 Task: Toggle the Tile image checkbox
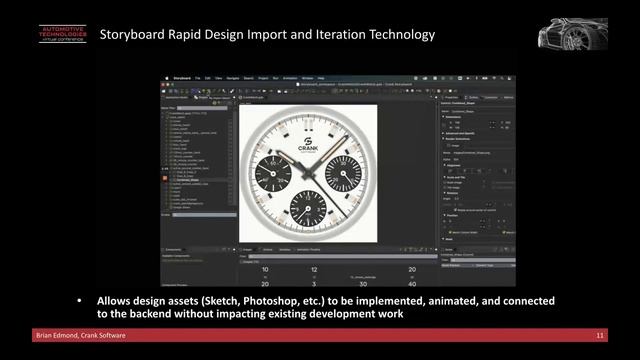[445, 188]
